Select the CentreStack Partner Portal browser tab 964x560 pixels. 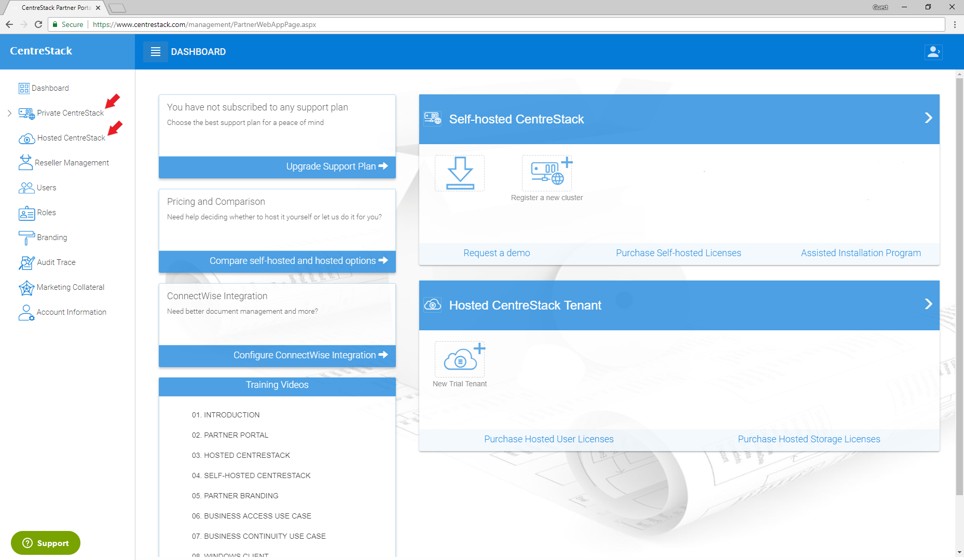(56, 8)
